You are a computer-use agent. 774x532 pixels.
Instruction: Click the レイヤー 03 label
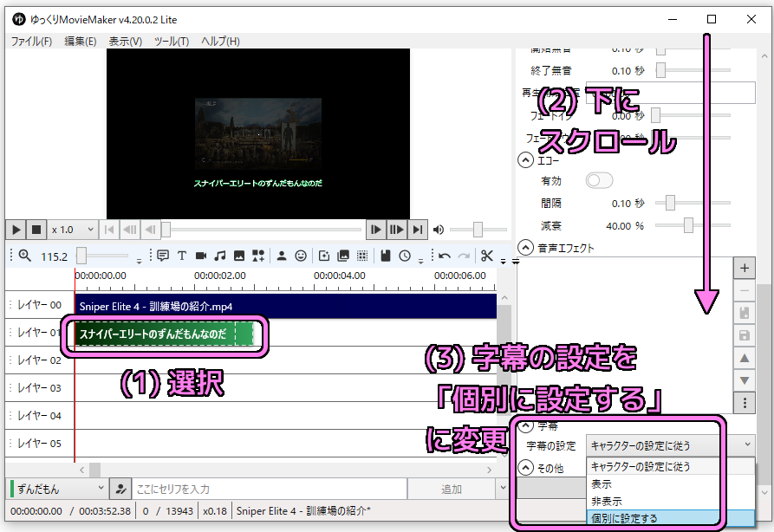click(39, 388)
